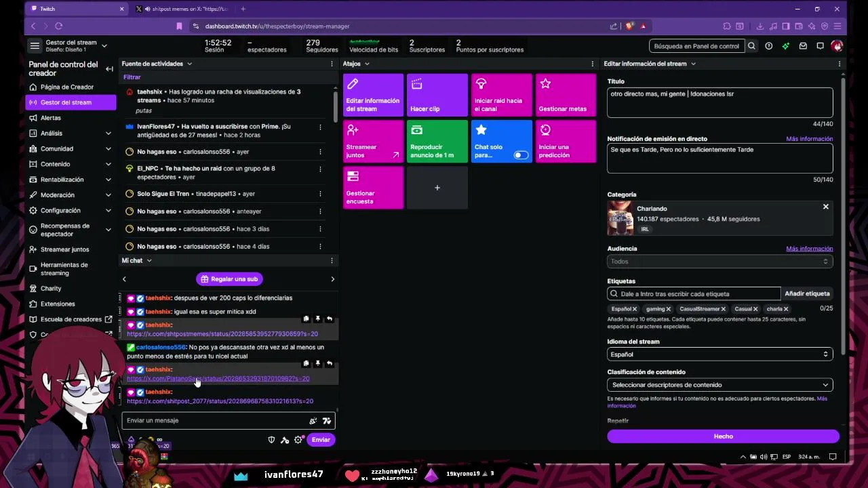Open the Mi chat panel dropdown
The width and height of the screenshot is (868, 488).
click(149, 260)
